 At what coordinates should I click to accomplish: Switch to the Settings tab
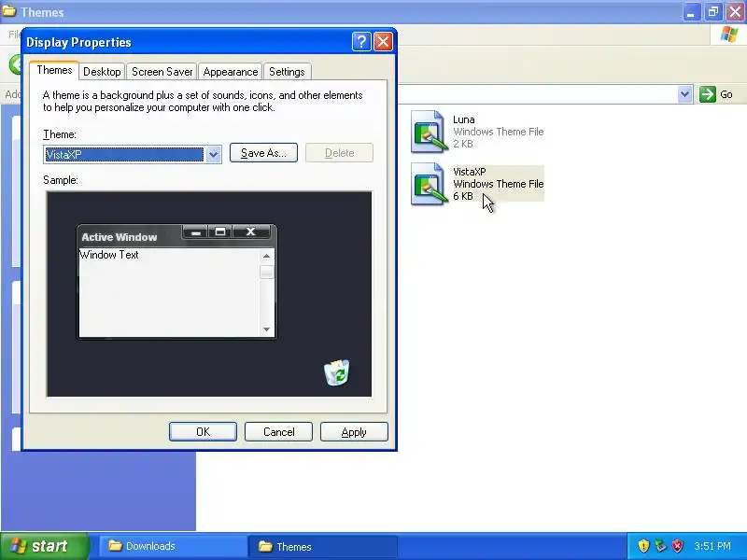tap(287, 72)
